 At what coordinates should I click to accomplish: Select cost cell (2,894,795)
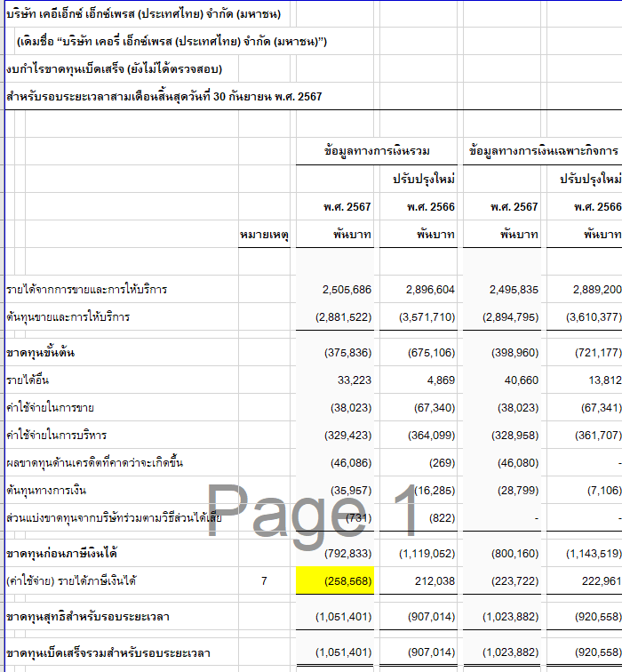(511, 317)
